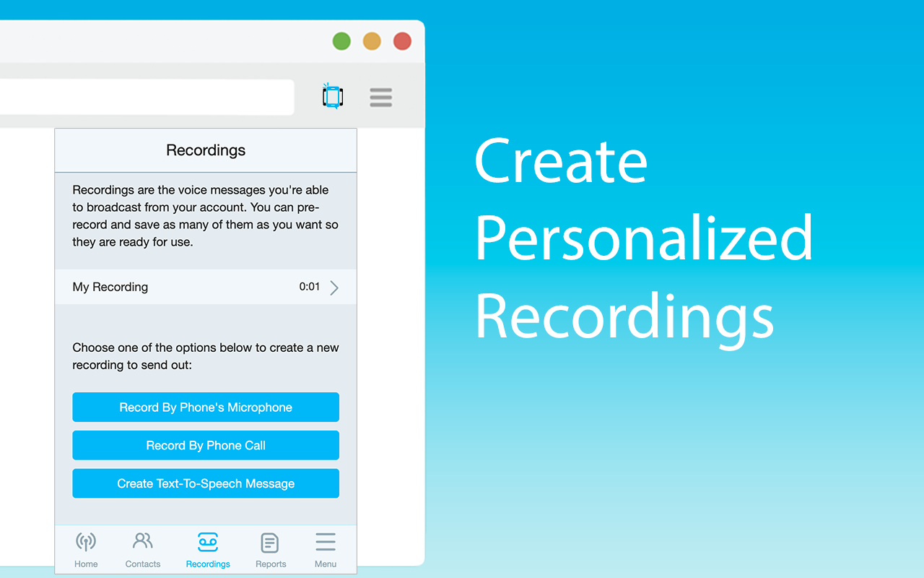The image size is (924, 578).
Task: Open the Menu icon in bottom bar
Action: [x=325, y=548]
